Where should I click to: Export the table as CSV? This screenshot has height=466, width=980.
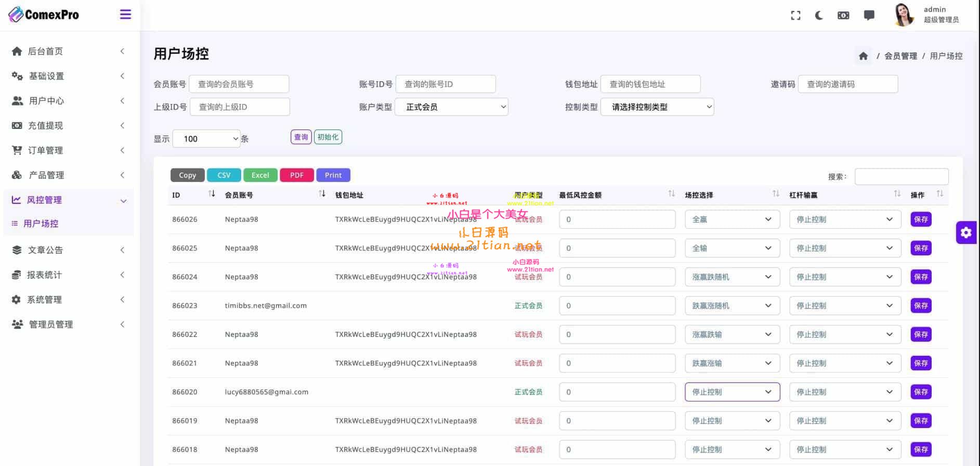point(224,175)
